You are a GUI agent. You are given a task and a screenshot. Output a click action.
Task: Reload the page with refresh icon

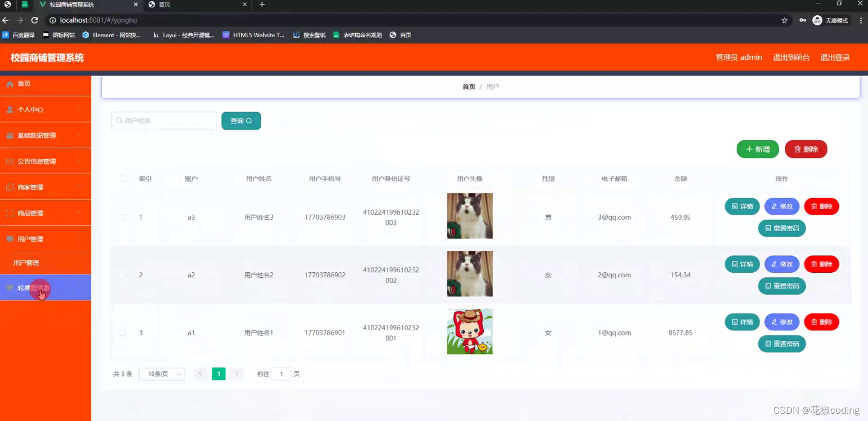34,20
